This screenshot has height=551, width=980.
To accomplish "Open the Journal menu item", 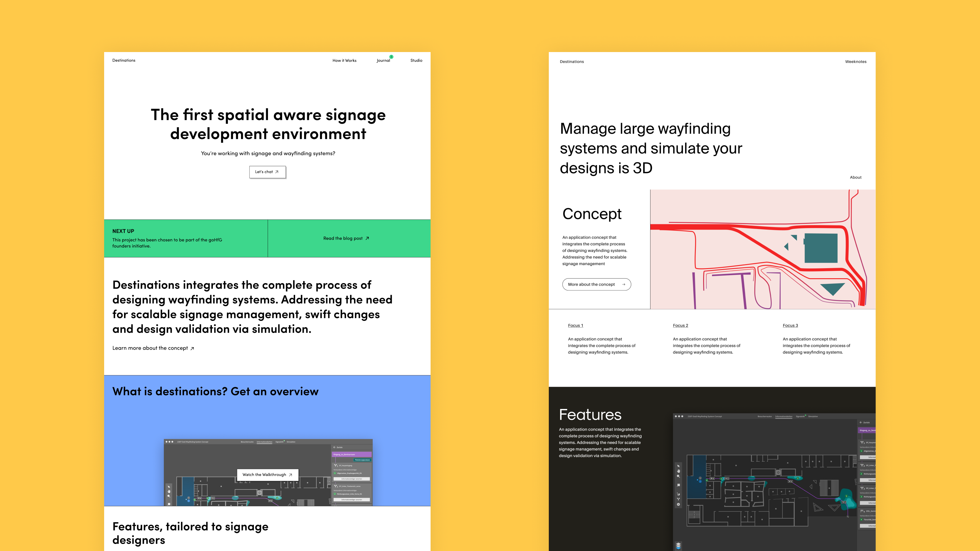I will 383,61.
